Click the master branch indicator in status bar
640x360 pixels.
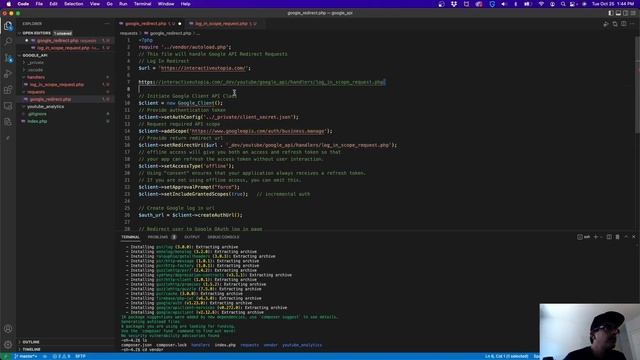tap(26, 356)
